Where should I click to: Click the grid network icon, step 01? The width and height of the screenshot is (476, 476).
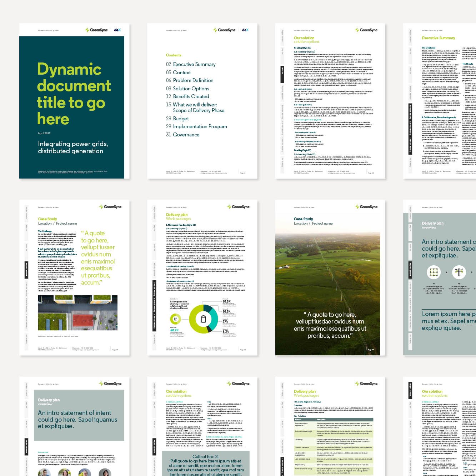pyautogui.click(x=434, y=272)
